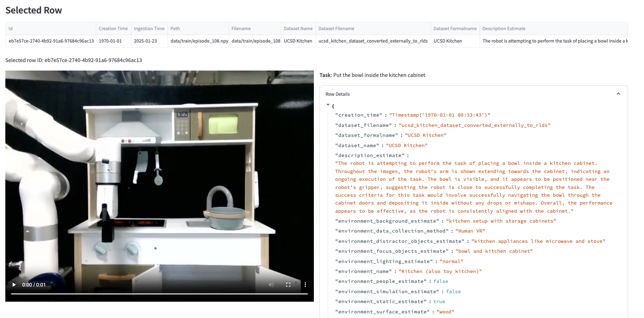
Task: Select the UCSD Kitchen dataset name cell
Action: tap(298, 41)
